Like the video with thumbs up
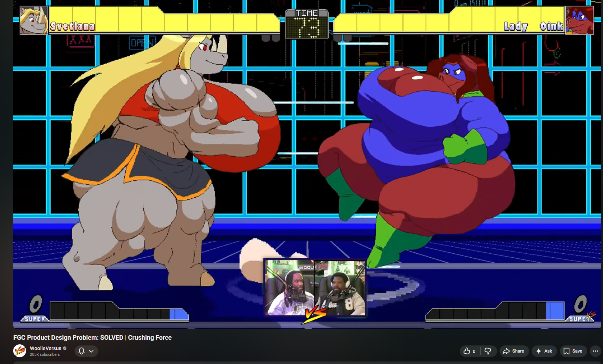Viewport: 603px width, 364px height. click(x=467, y=351)
